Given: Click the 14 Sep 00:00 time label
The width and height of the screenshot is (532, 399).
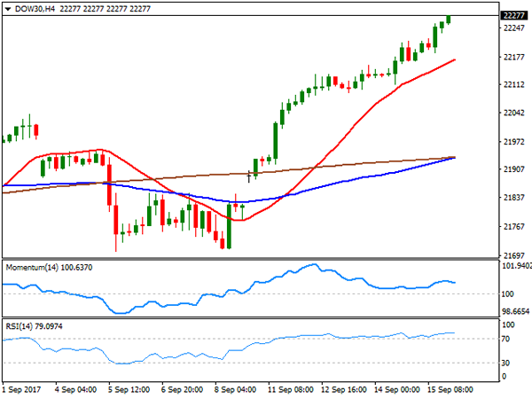Looking at the screenshot, I should click(x=397, y=389).
